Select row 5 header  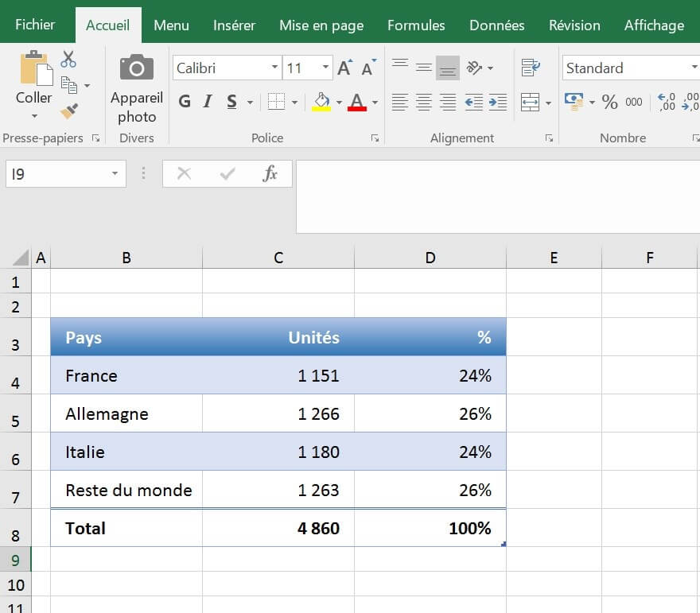point(16,413)
